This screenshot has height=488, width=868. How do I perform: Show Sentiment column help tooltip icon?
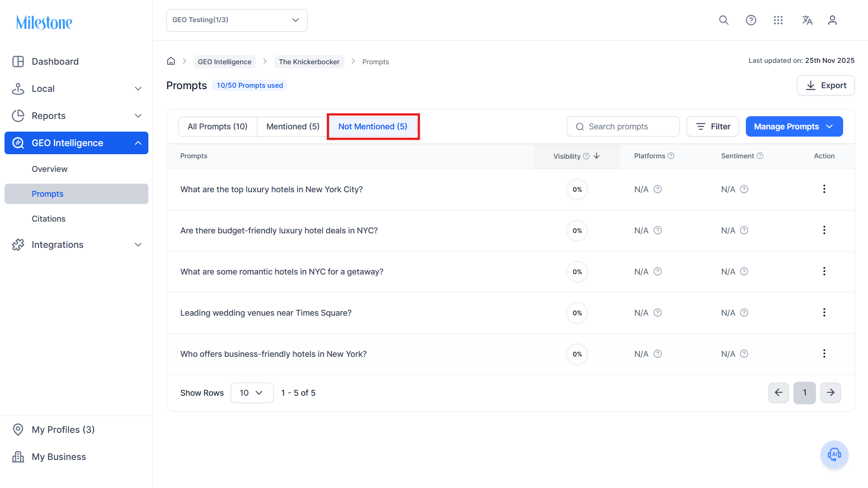click(x=760, y=156)
